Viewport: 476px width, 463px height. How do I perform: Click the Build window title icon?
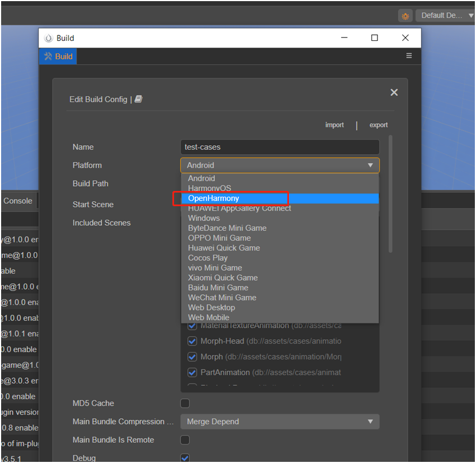pyautogui.click(x=48, y=38)
